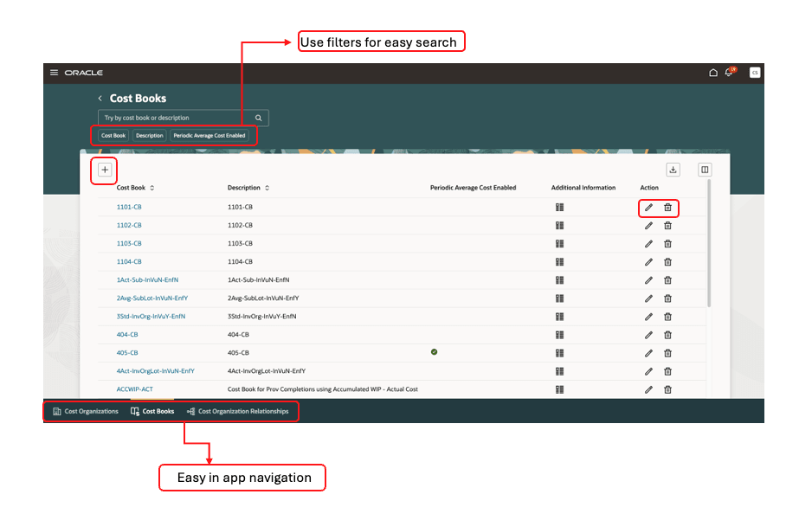Click the Periodic Average enabled checkmark on 405-CB
The image size is (812, 520).
[x=435, y=352]
